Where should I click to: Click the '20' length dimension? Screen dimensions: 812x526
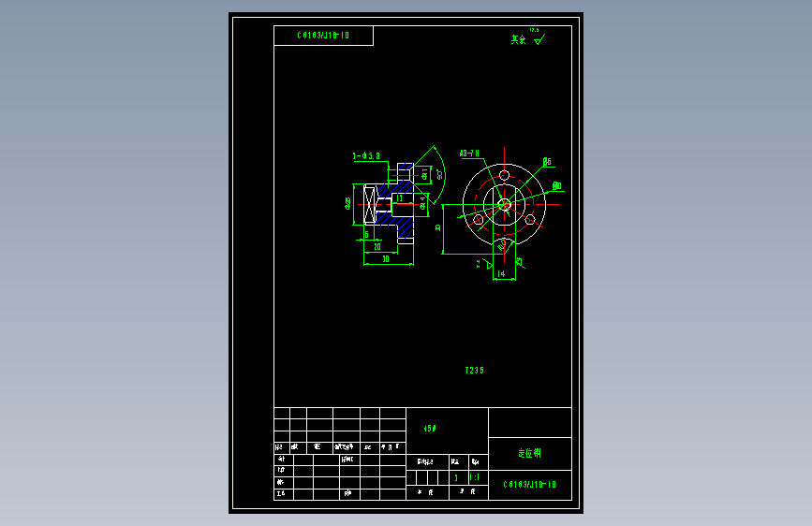point(377,247)
